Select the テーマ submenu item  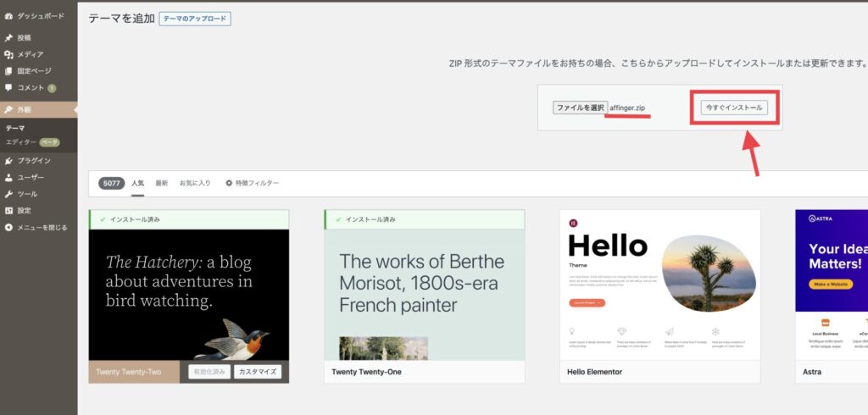coord(15,128)
